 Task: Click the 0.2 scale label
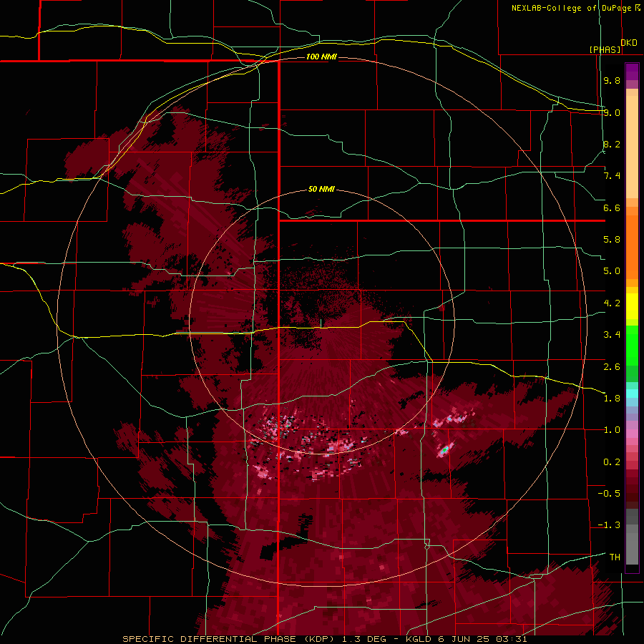612,462
